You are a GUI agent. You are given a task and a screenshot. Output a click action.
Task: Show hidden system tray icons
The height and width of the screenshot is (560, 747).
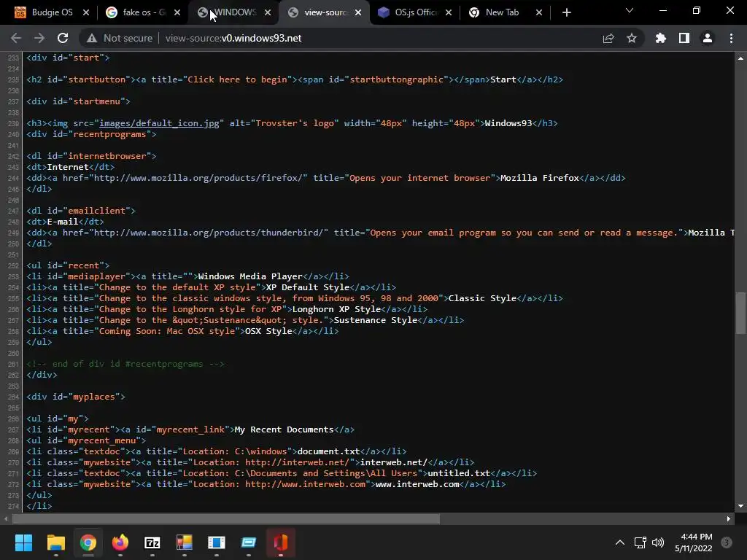tap(620, 542)
